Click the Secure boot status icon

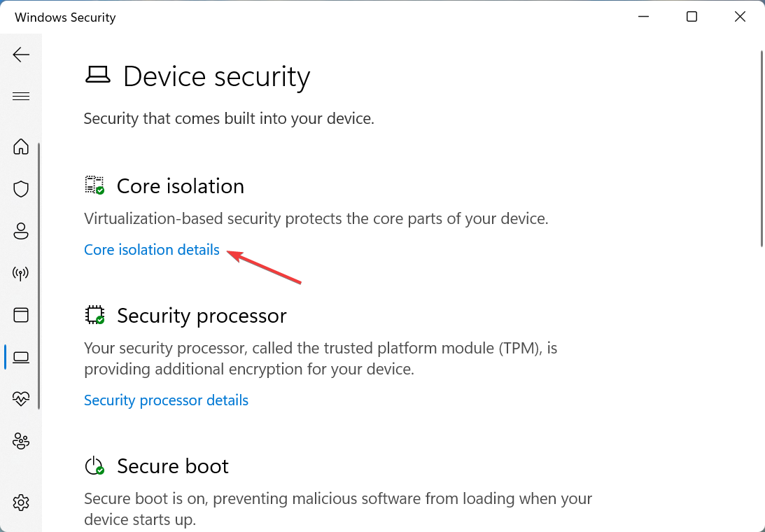point(94,465)
